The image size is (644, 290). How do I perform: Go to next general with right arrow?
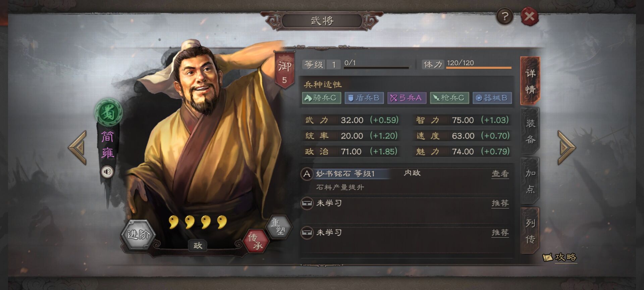(567, 148)
